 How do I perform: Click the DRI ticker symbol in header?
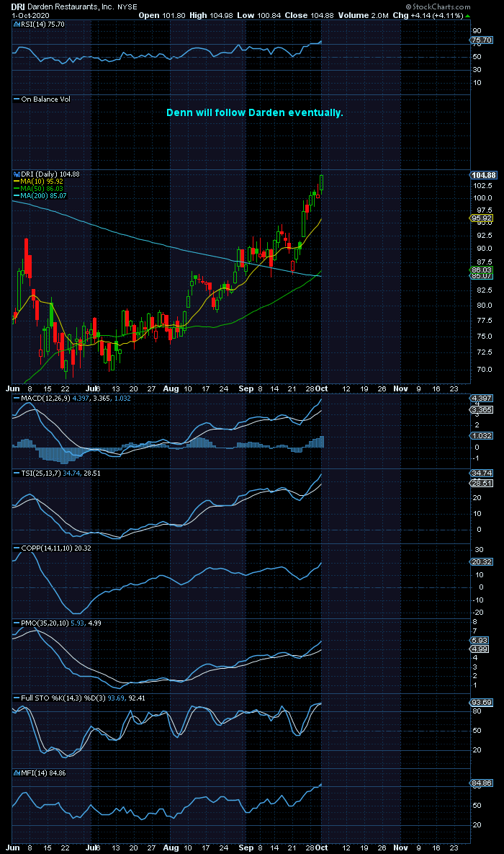(x=19, y=6)
